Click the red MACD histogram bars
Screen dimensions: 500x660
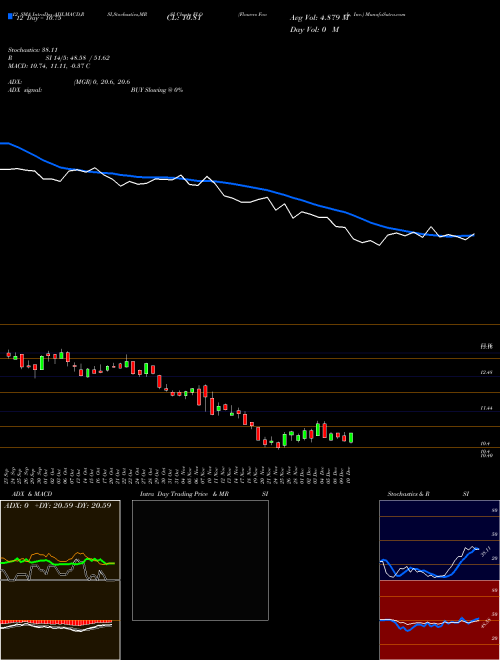[x=56, y=622]
